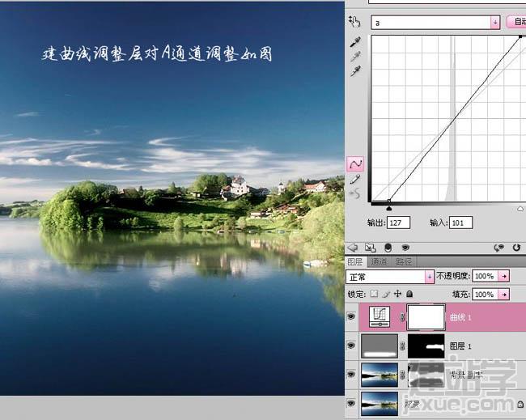
Task: Toggle adjustment layer visibility eye in curves panel
Action: point(405,248)
